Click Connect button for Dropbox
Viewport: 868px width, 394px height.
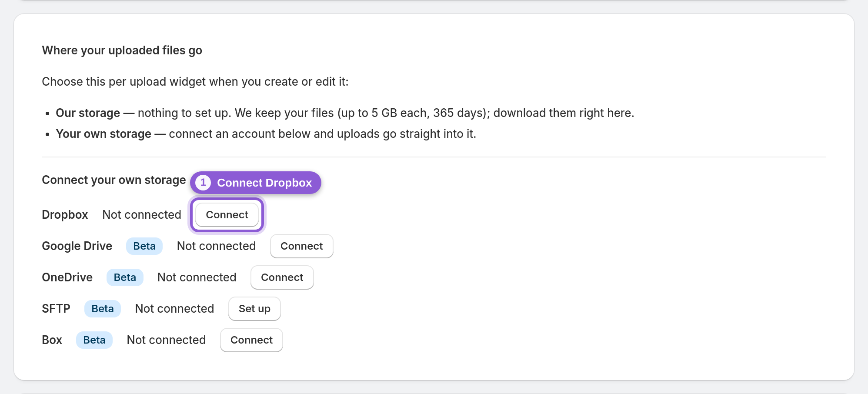[x=227, y=215]
